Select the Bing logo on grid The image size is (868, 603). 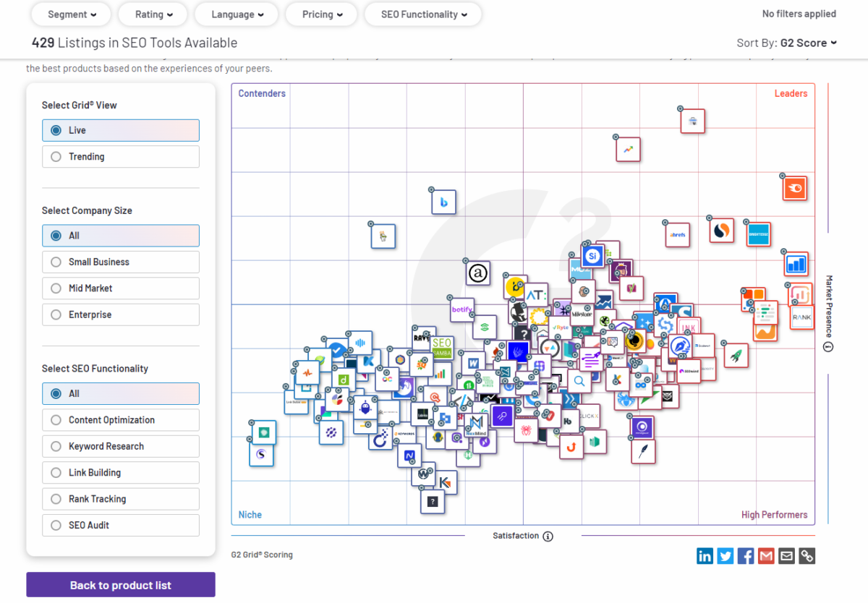click(x=443, y=202)
